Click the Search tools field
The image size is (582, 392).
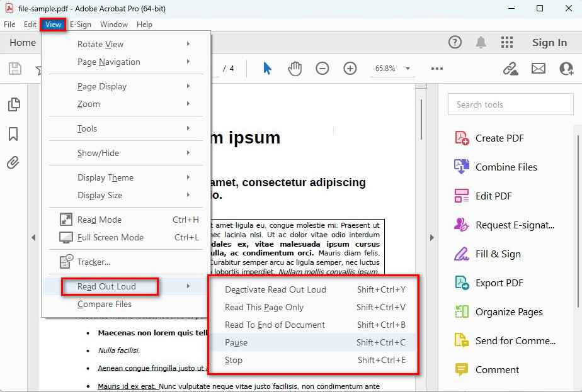point(510,104)
